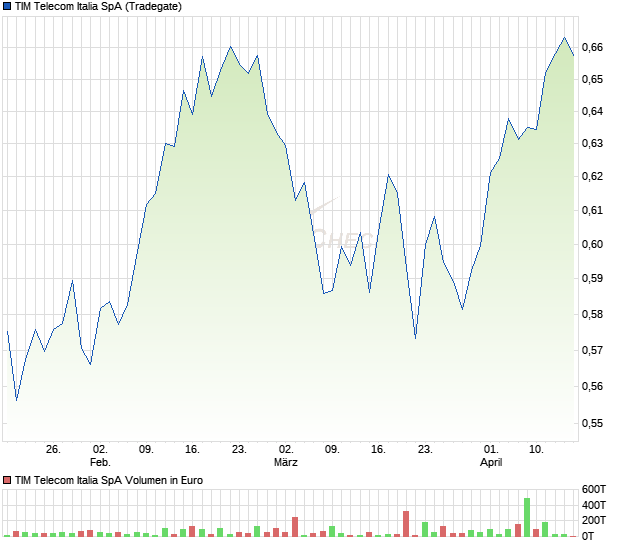
Task: Click the 0,66 price axis label
Action: coord(592,47)
